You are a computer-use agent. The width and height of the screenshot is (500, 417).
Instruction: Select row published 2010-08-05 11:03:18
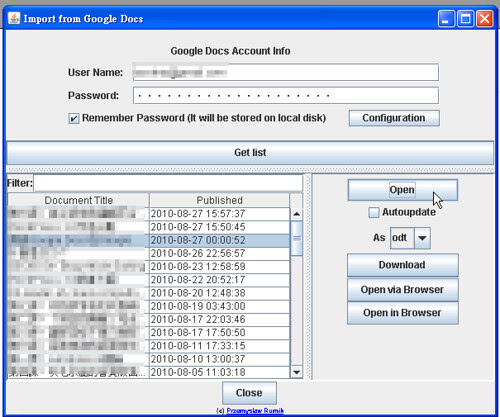pos(149,372)
